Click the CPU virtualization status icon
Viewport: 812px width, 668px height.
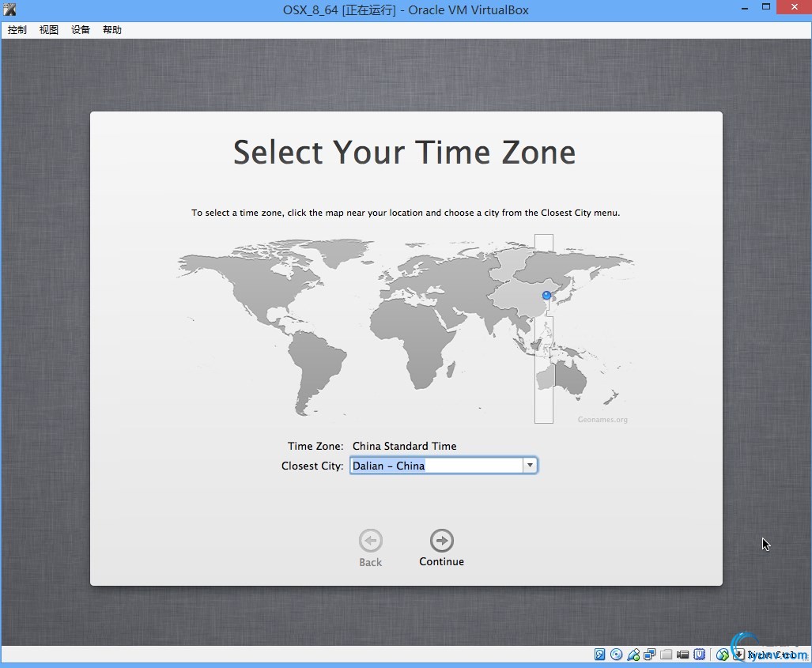699,655
